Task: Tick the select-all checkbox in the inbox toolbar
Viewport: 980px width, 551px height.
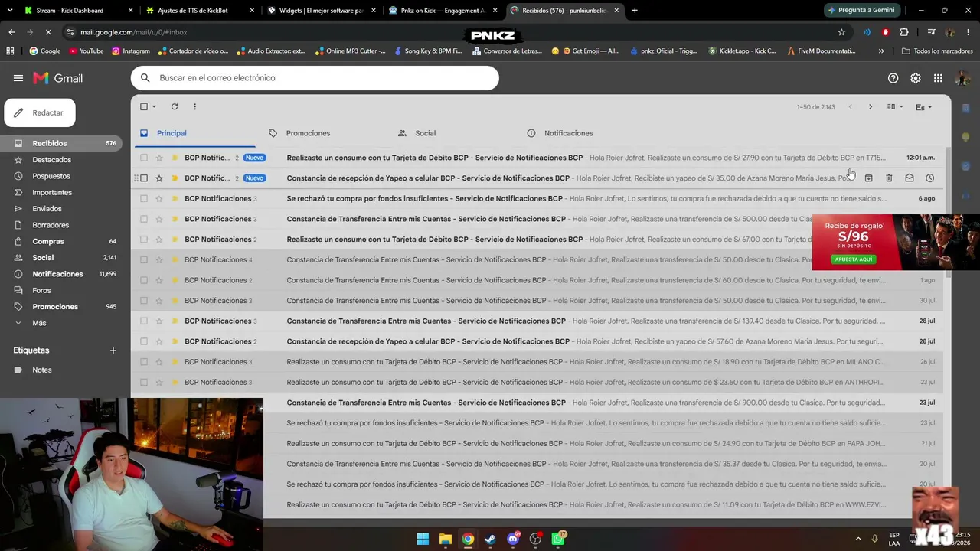Action: [144, 107]
